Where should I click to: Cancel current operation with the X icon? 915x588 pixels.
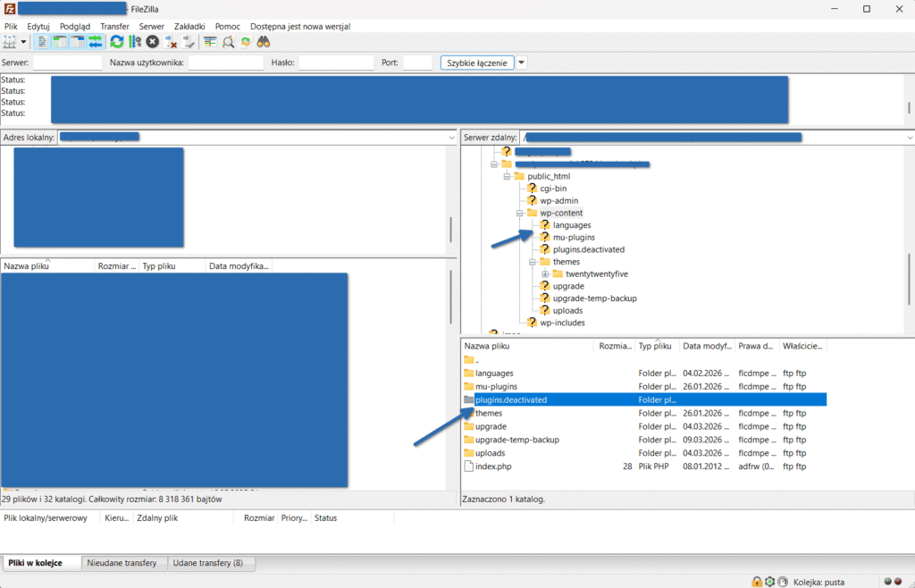(x=153, y=42)
